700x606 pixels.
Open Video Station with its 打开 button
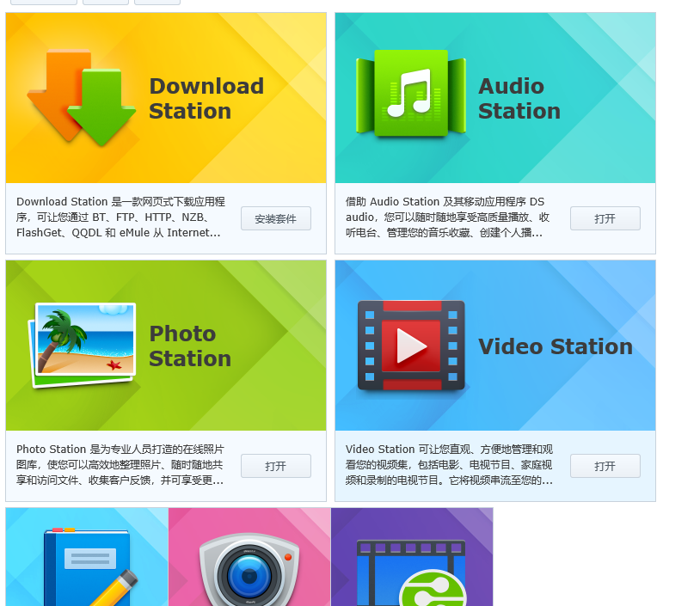[605, 466]
